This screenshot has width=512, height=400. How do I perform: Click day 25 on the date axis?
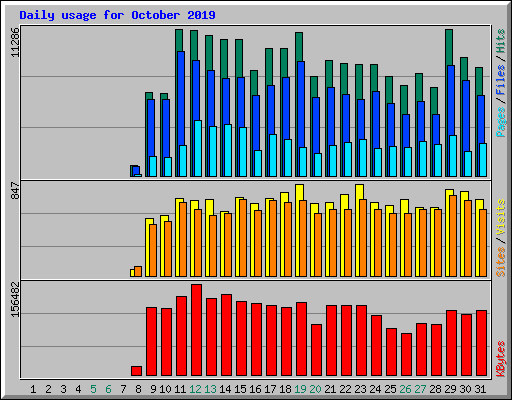pyautogui.click(x=390, y=389)
